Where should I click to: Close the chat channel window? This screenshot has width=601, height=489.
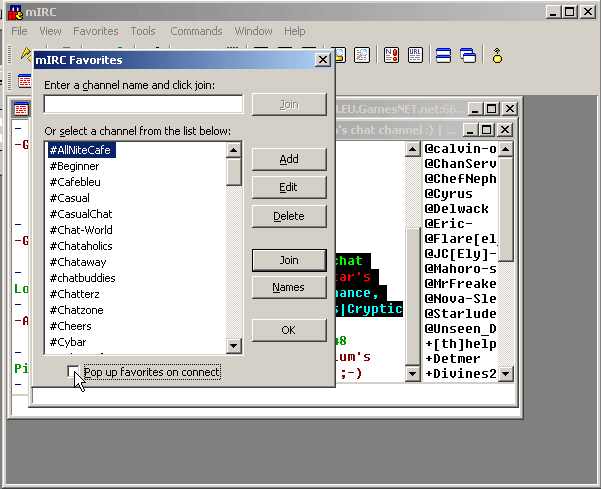[505, 130]
